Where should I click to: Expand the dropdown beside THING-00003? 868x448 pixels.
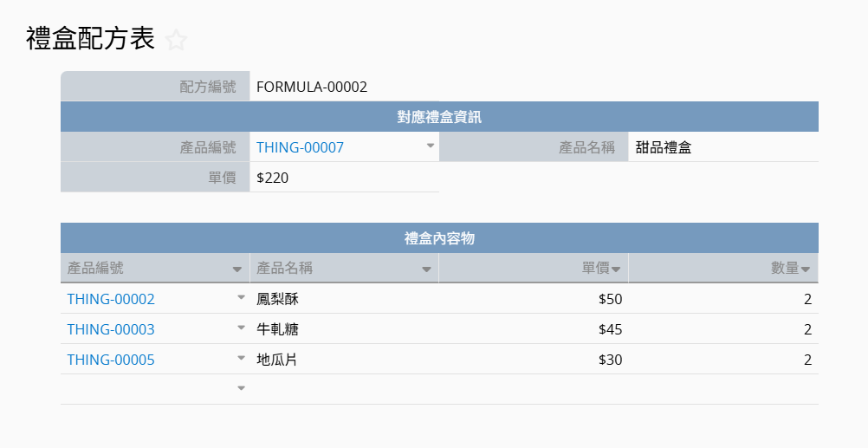click(242, 328)
